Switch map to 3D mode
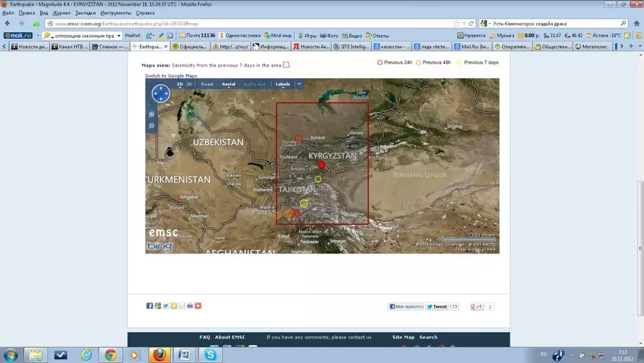The width and height of the screenshot is (644, 363). click(x=189, y=84)
